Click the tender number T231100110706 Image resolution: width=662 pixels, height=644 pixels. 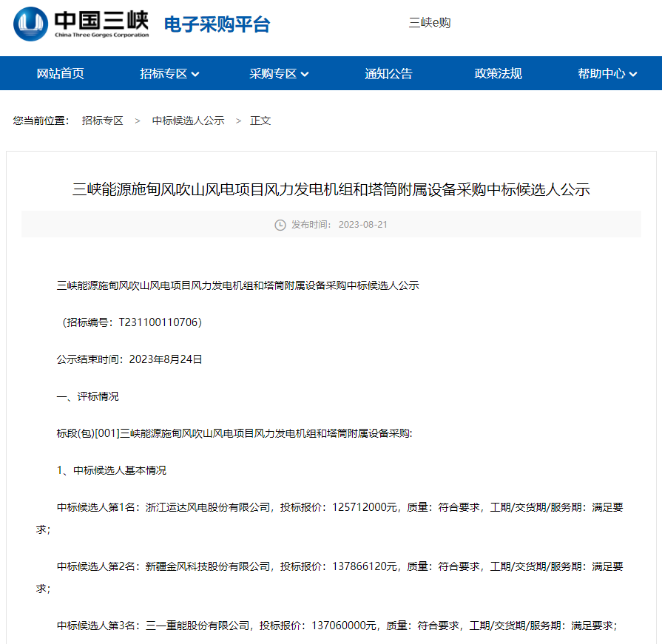(x=158, y=322)
